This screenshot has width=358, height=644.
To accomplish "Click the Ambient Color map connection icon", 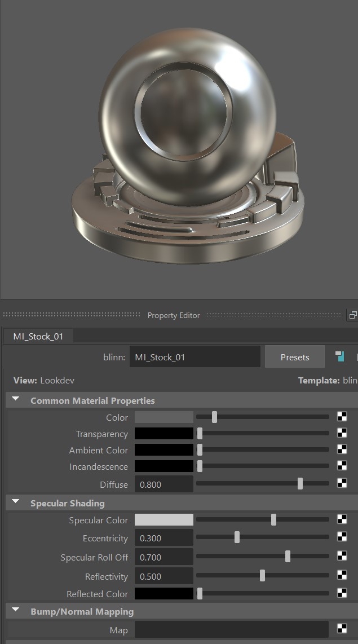I will coord(342,449).
